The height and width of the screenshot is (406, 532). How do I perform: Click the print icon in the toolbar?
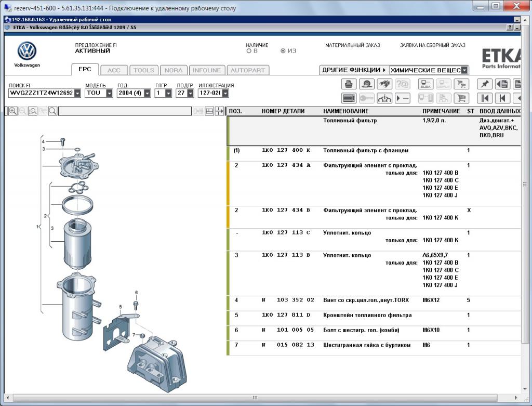[349, 84]
